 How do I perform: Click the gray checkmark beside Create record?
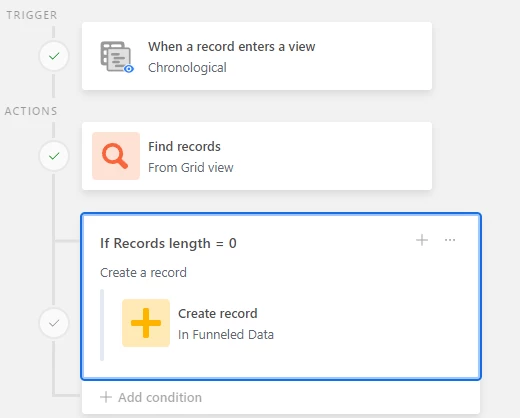[54, 323]
